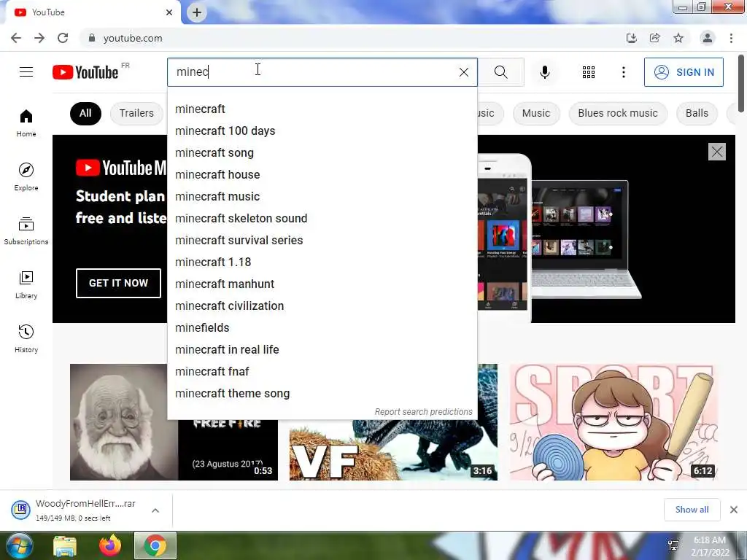Open History in the sidebar
The width and height of the screenshot is (747, 560).
pos(26,338)
